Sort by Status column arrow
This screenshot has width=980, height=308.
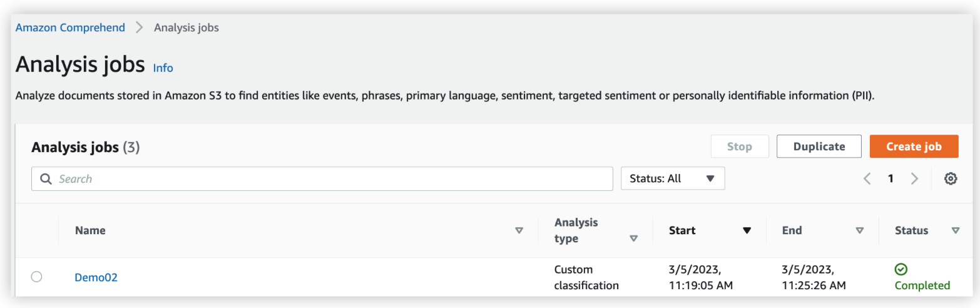click(955, 230)
